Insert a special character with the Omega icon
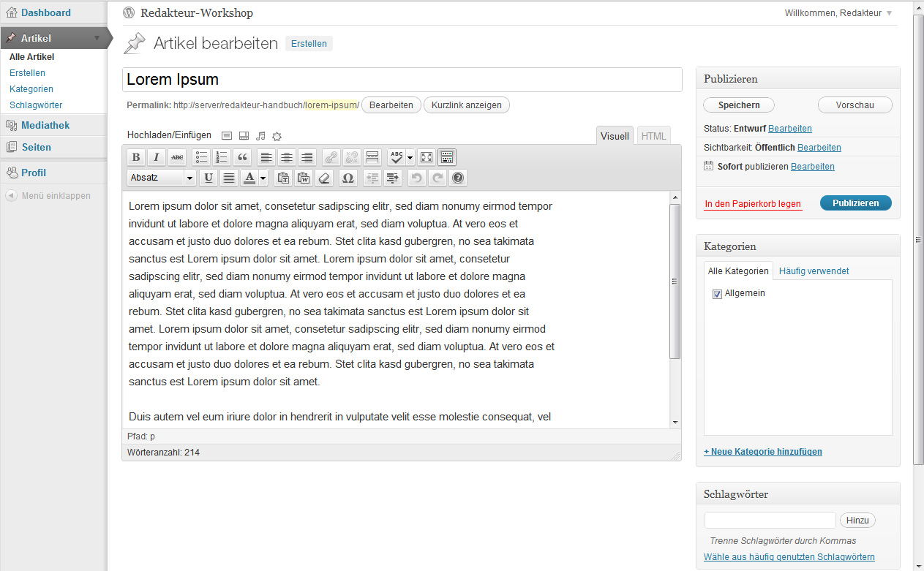 coord(348,178)
